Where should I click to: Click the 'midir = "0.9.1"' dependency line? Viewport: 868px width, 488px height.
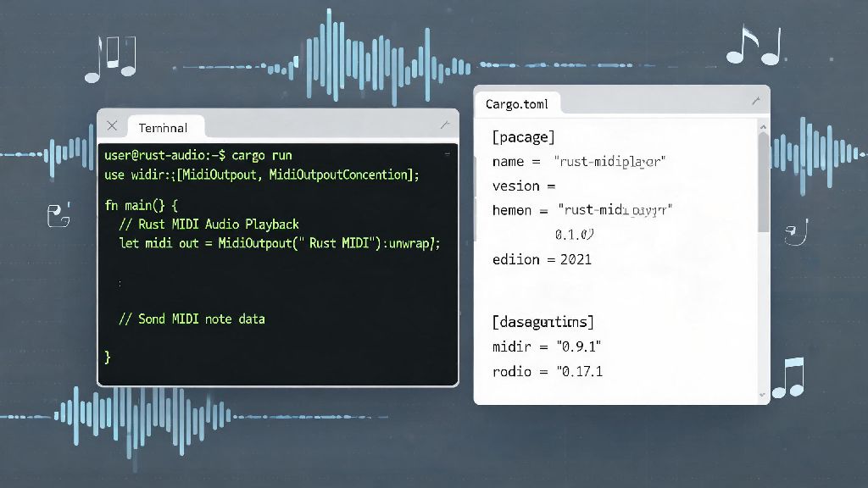tap(547, 347)
